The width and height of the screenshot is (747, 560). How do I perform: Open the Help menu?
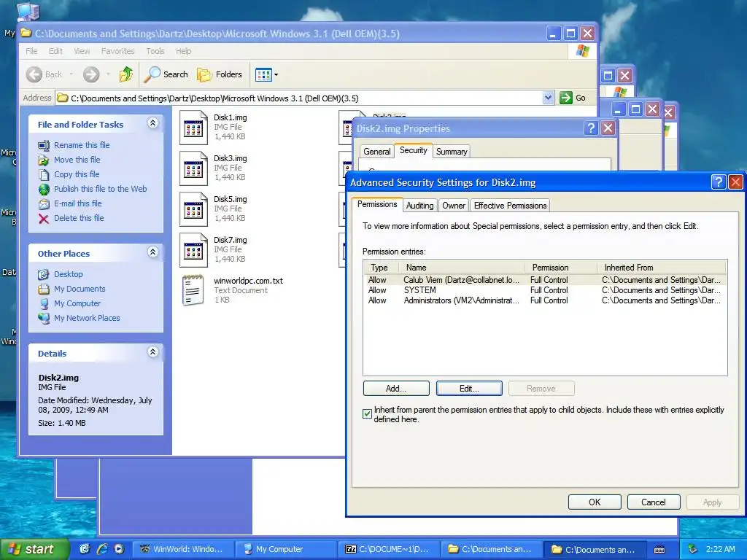coord(183,51)
